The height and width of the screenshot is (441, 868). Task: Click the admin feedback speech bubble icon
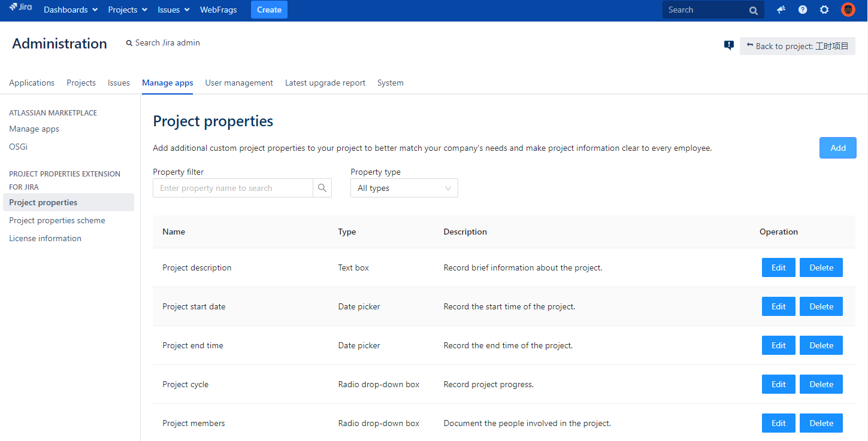click(729, 45)
